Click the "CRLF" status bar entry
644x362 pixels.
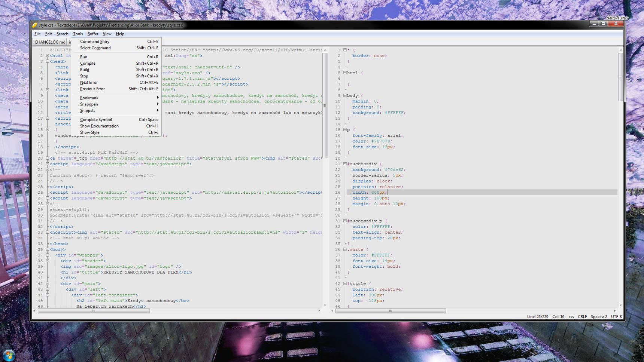click(582, 316)
